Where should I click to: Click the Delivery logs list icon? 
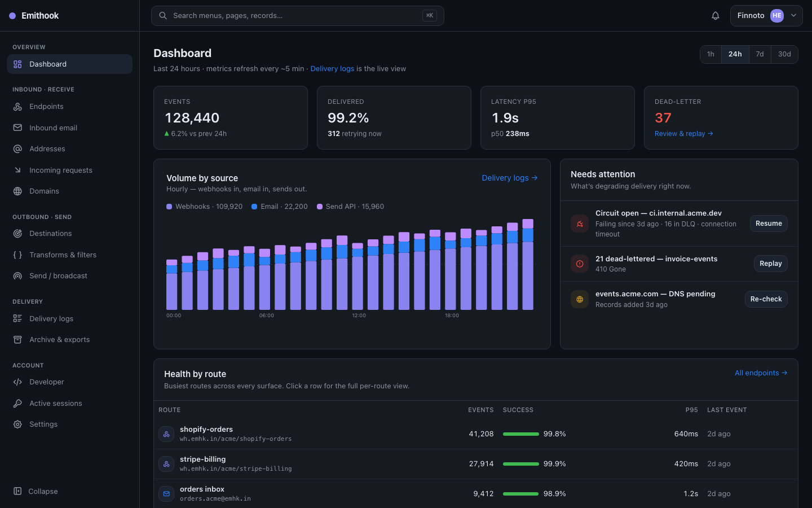pos(17,318)
